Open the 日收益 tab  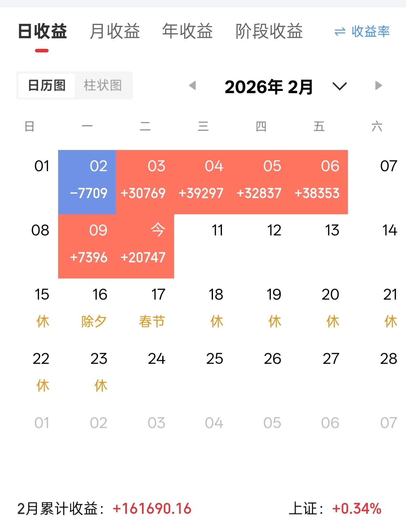(42, 31)
